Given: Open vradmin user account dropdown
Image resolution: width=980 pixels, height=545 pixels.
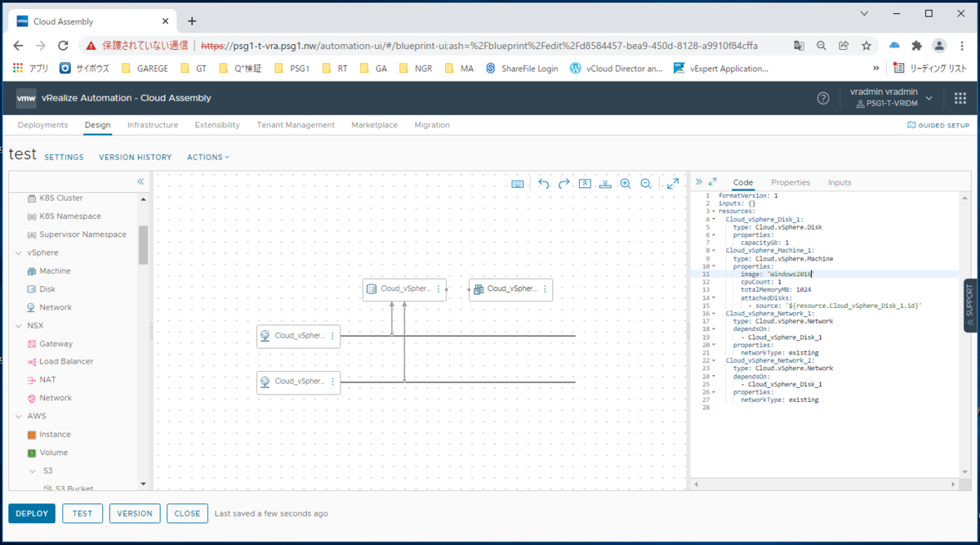Looking at the screenshot, I should [891, 98].
